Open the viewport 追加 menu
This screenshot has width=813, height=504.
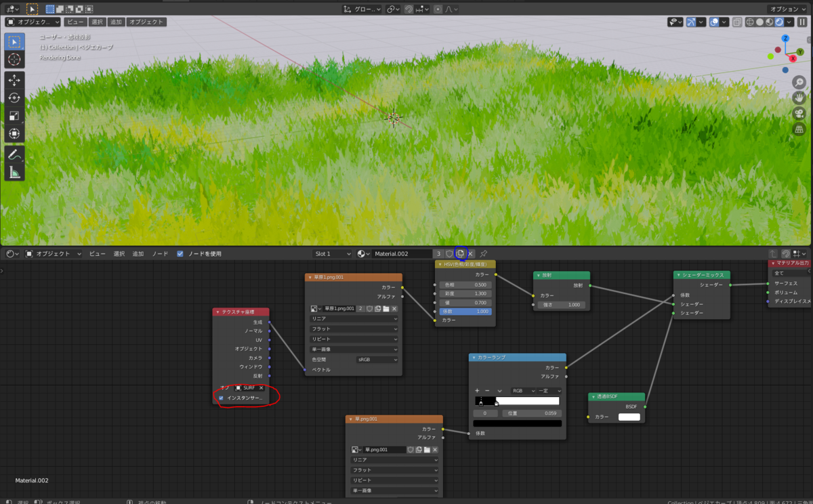(x=116, y=22)
